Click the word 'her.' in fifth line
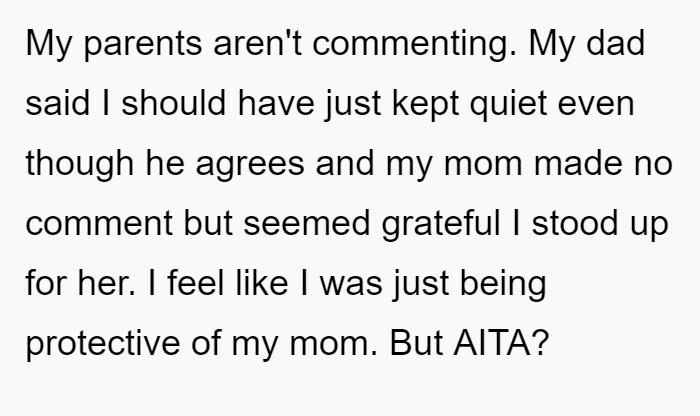This screenshot has width=700, height=416. click(106, 283)
